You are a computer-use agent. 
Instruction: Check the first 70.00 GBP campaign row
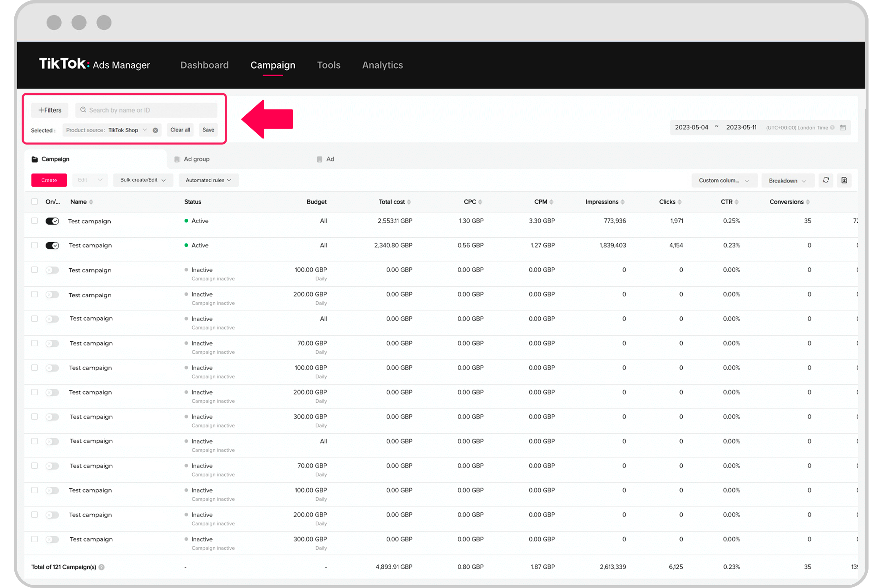click(35, 343)
